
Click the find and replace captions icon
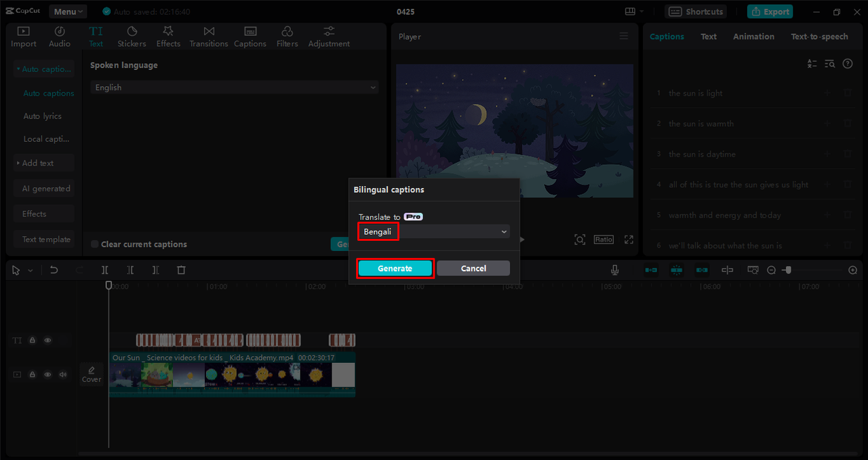click(x=830, y=64)
